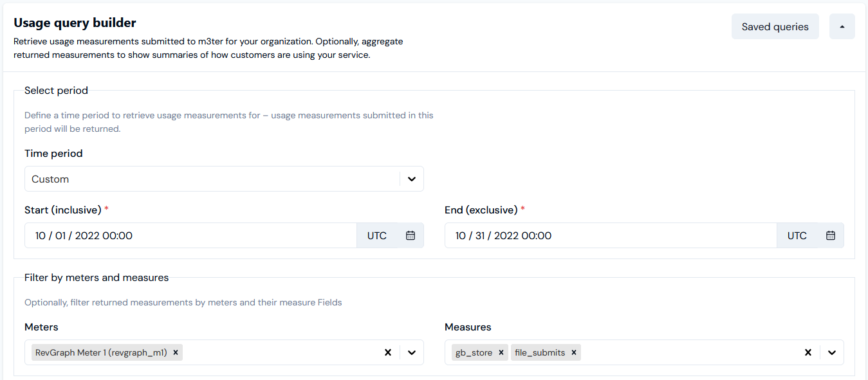Remove the file_submits measure tag
Image resolution: width=868 pixels, height=380 pixels.
click(x=574, y=352)
